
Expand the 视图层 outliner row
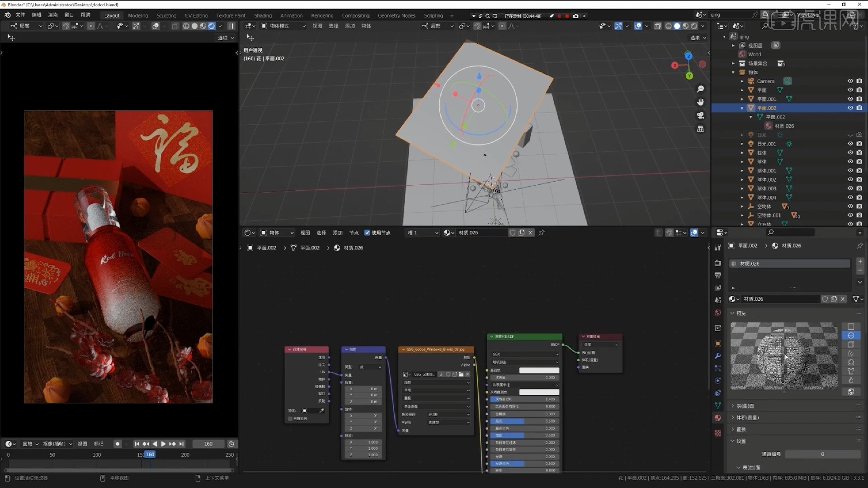733,46
